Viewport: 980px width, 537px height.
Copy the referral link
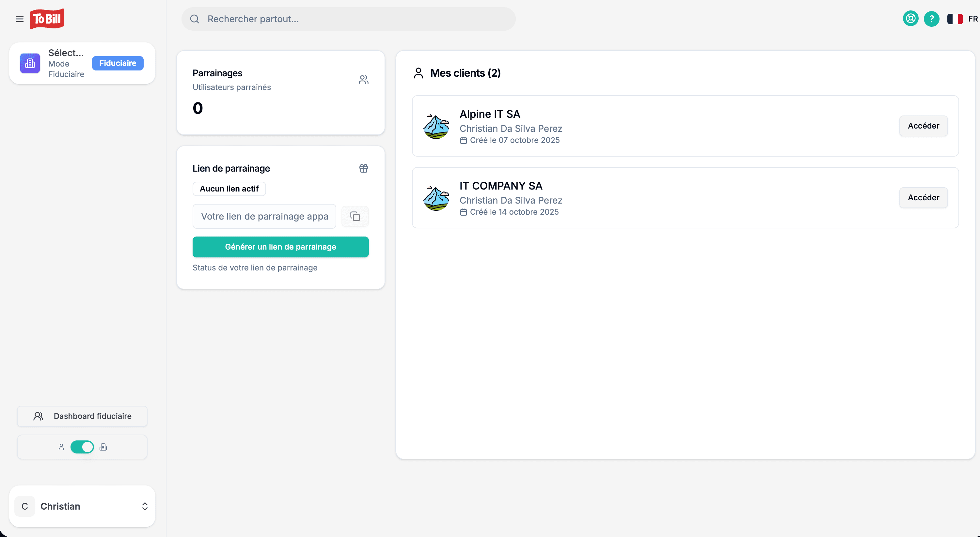(355, 216)
